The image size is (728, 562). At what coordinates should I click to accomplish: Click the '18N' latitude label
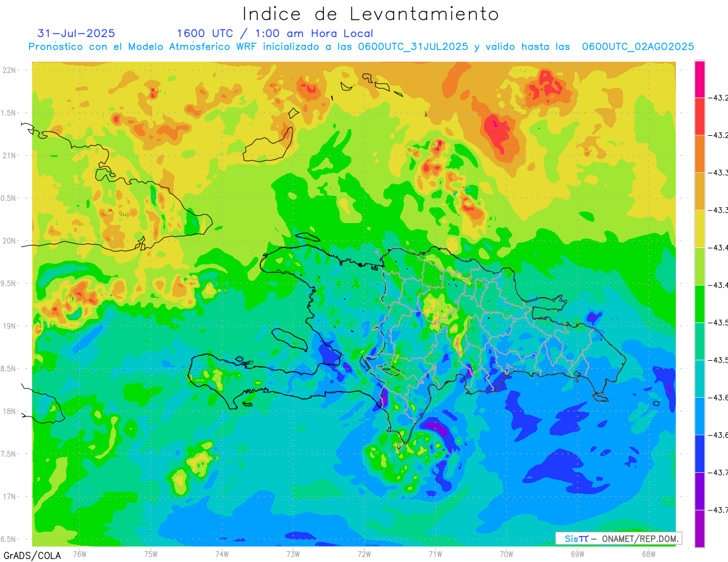[9, 411]
